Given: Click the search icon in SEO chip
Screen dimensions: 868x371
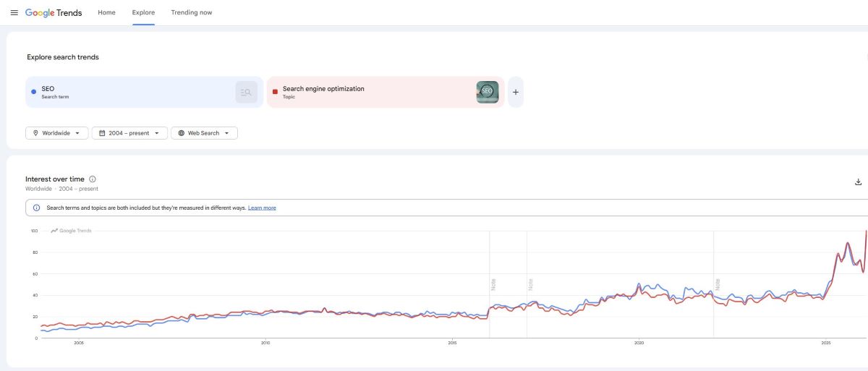Looking at the screenshot, I should pos(246,92).
